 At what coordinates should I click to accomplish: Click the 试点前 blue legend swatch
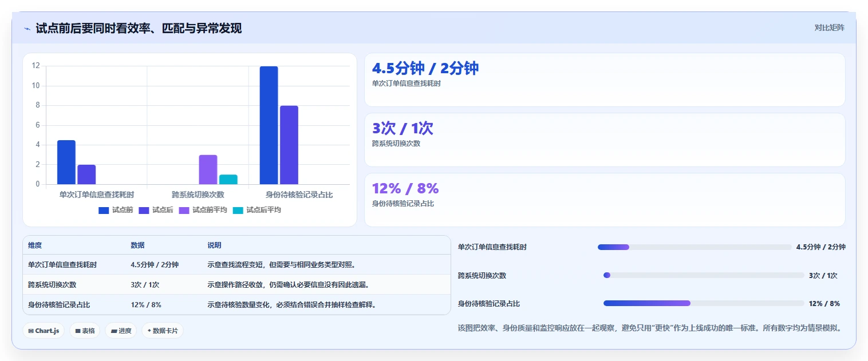104,210
